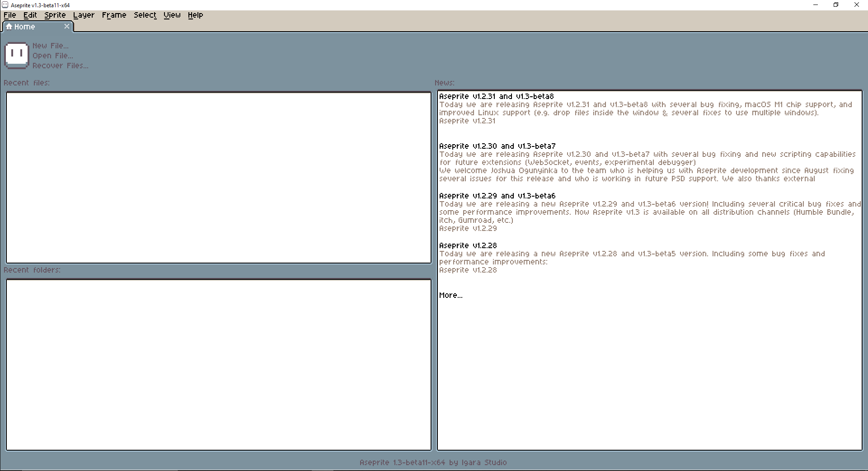Close the Home tab
The height and width of the screenshot is (471, 868).
(x=67, y=27)
